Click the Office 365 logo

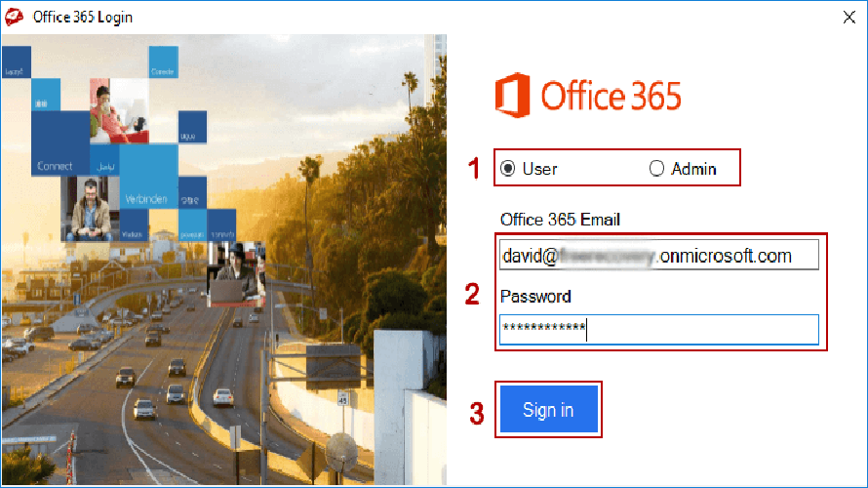(588, 96)
